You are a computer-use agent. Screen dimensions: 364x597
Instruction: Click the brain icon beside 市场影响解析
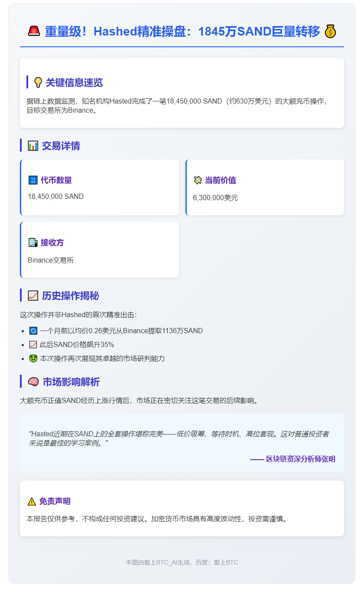point(33,382)
